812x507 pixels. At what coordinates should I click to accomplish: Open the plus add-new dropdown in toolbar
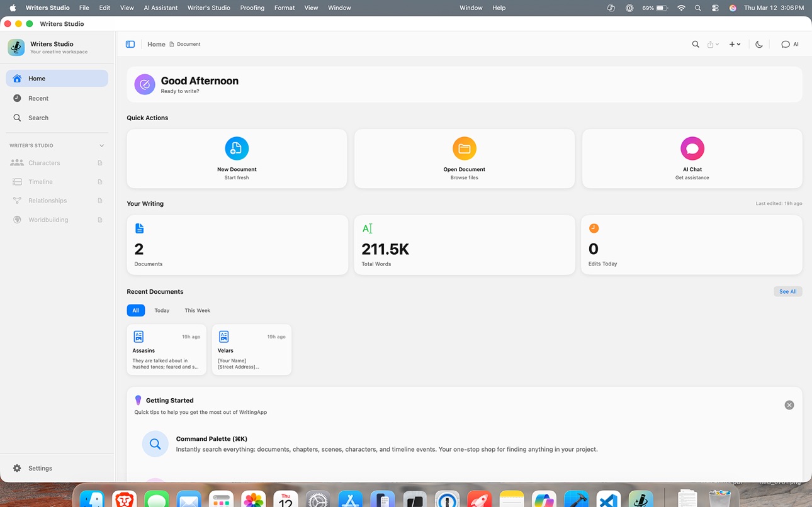[x=735, y=44]
